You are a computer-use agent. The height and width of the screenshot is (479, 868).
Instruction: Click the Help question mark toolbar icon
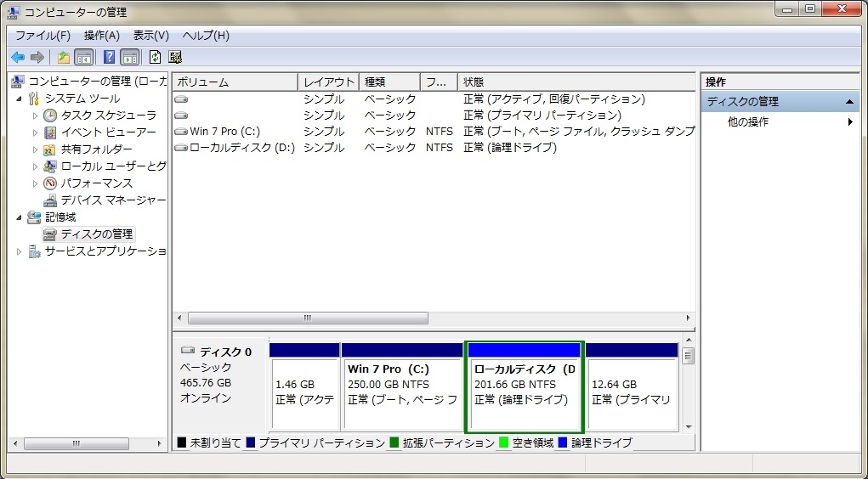pyautogui.click(x=109, y=57)
